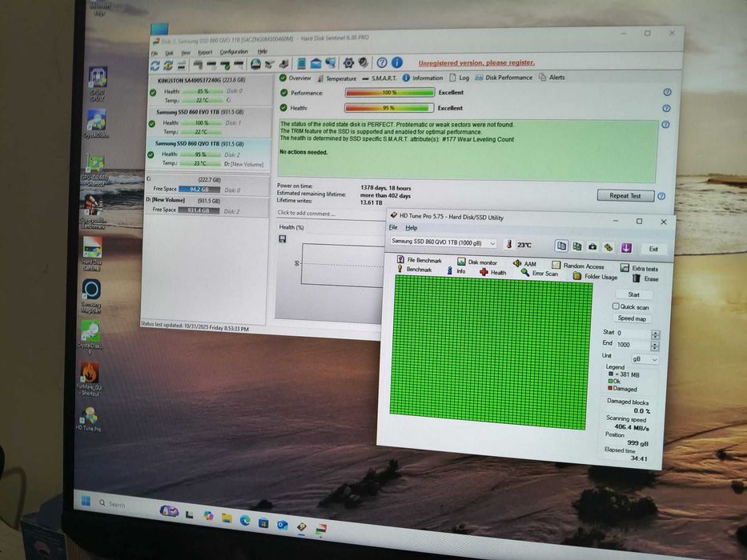The width and height of the screenshot is (747, 560).
Task: Open Samsung Magician desktop shortcut
Action: pyautogui.click(x=91, y=296)
